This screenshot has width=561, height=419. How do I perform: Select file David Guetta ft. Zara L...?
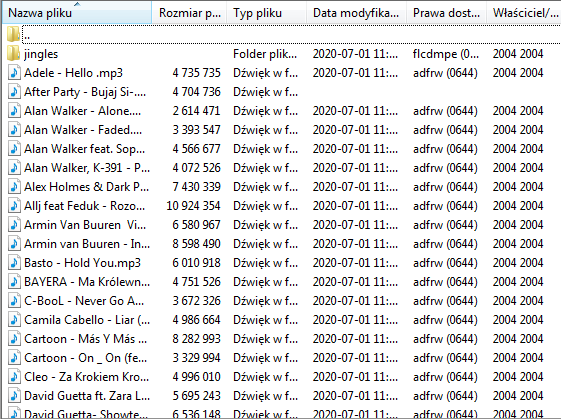pos(87,395)
